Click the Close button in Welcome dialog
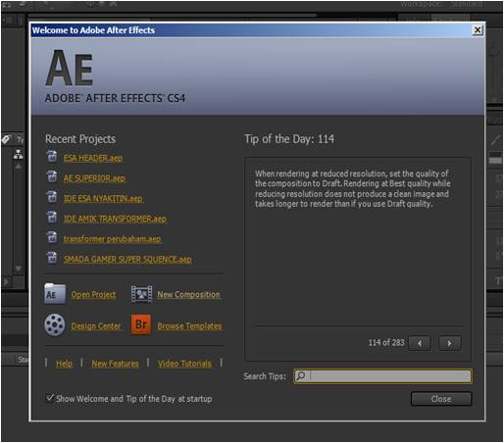The image size is (504, 443). pyautogui.click(x=441, y=399)
